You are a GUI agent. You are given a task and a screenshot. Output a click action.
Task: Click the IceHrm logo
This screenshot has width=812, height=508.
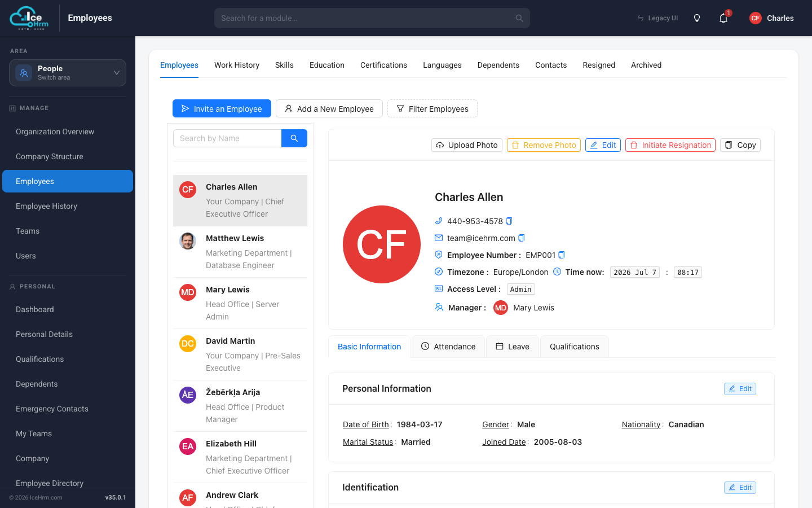(29, 18)
